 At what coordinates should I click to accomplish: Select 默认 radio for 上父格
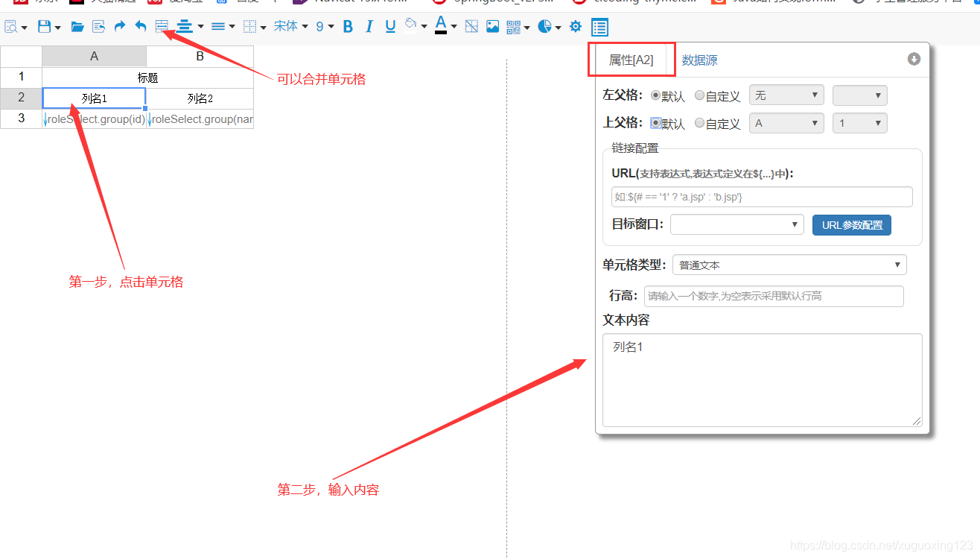[x=655, y=123]
